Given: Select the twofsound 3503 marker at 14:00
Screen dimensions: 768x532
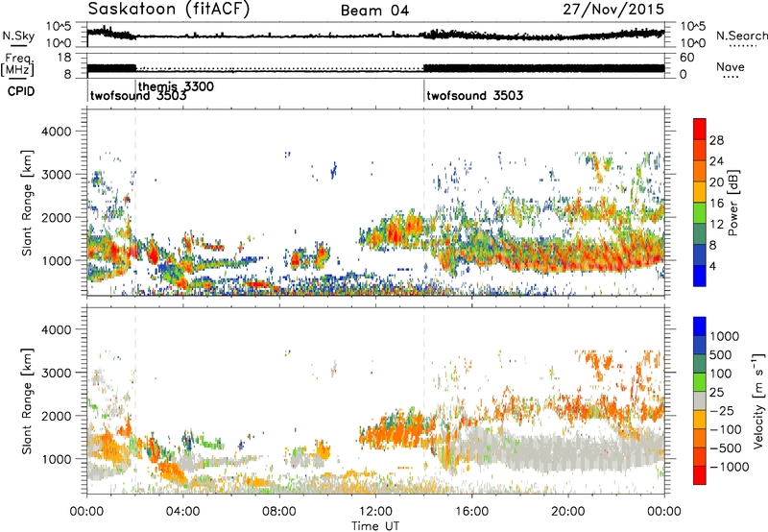Looking at the screenshot, I should tap(474, 95).
